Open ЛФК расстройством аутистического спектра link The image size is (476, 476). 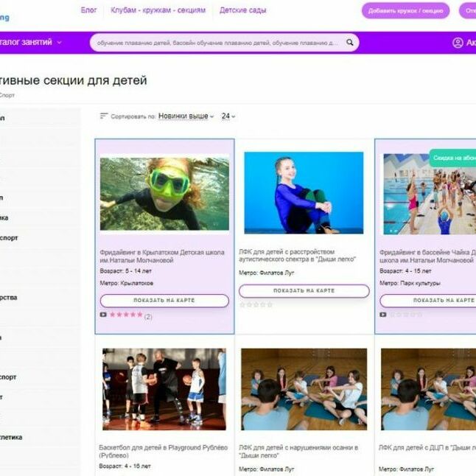297,255
